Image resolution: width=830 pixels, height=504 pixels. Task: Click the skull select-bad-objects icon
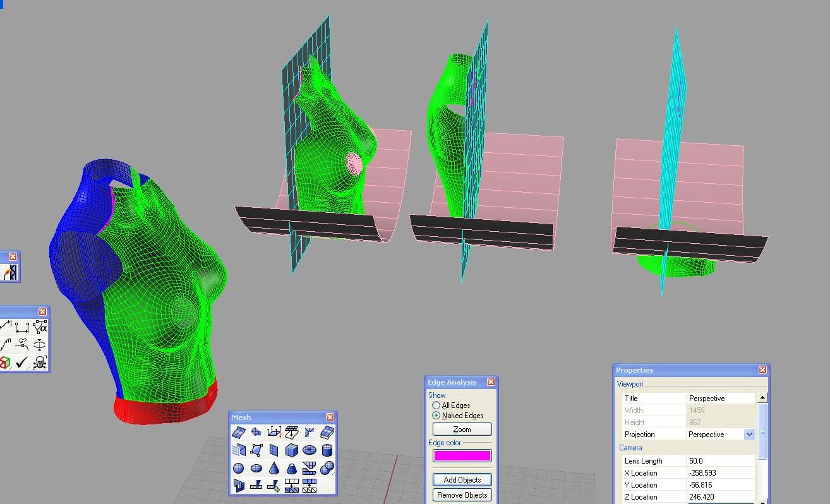pos(39,363)
